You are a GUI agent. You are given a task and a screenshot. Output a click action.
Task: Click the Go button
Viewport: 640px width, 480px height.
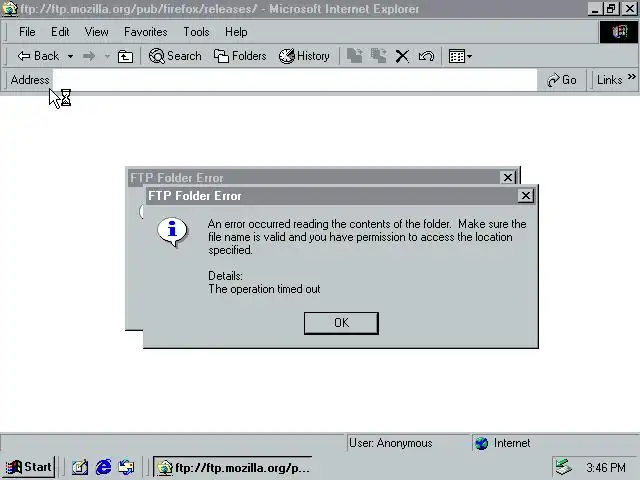point(562,80)
